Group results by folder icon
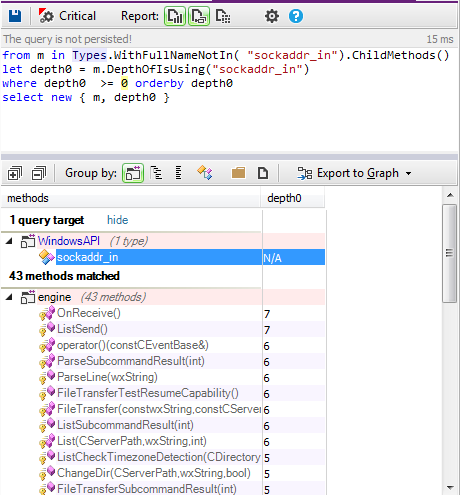Image resolution: width=460 pixels, height=495 pixels. 238,173
